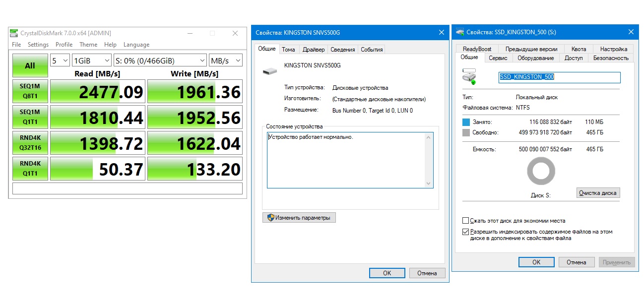Image resolution: width=644 pixels, height=306 pixels.
Task: Click the SEQ1M Q8T1 read result bar 2477.09
Action: [x=98, y=92]
